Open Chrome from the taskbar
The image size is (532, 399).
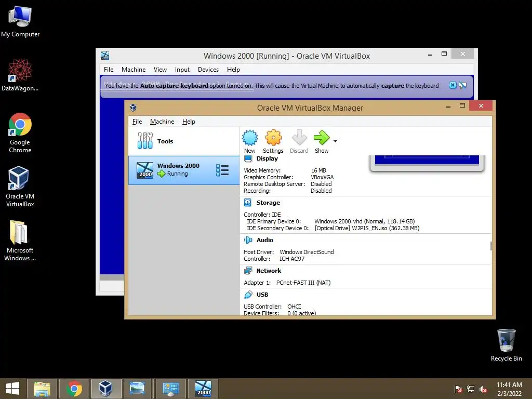(74, 389)
